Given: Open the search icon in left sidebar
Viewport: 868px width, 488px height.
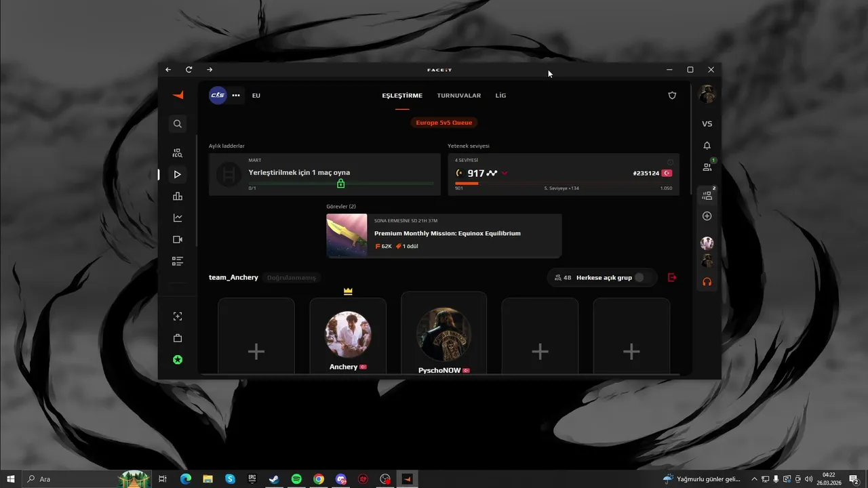Looking at the screenshot, I should (x=178, y=124).
